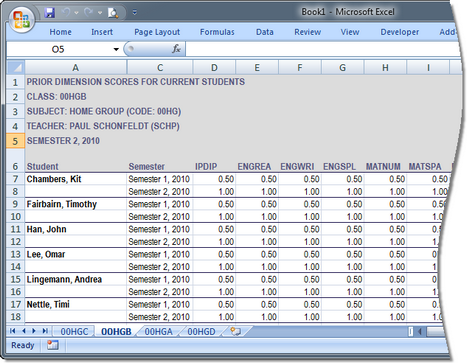Open the Formulas ribbon tab

(217, 32)
